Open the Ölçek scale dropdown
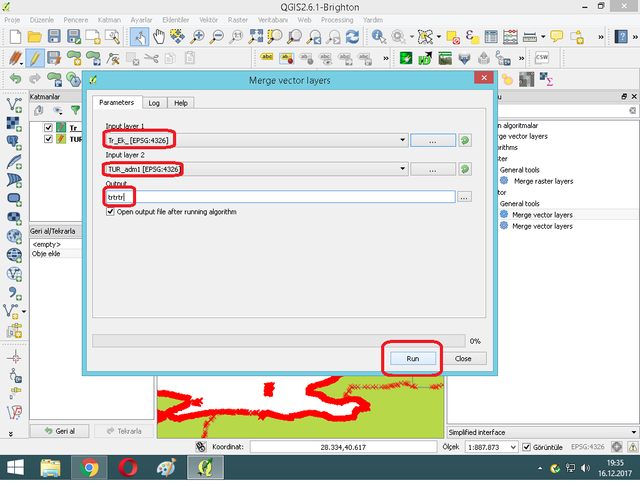 513,447
